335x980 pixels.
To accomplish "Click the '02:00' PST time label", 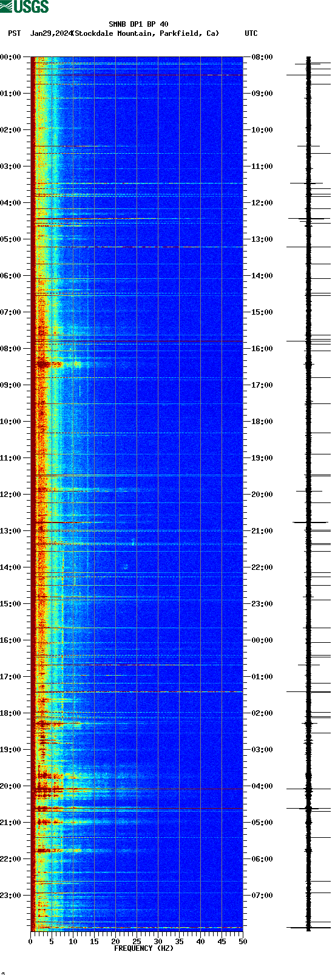I will [10, 130].
